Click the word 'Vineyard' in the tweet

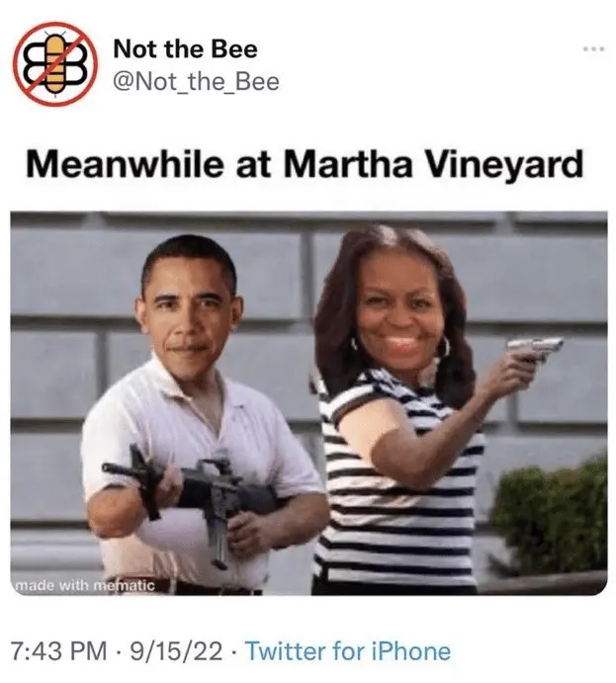(x=504, y=164)
